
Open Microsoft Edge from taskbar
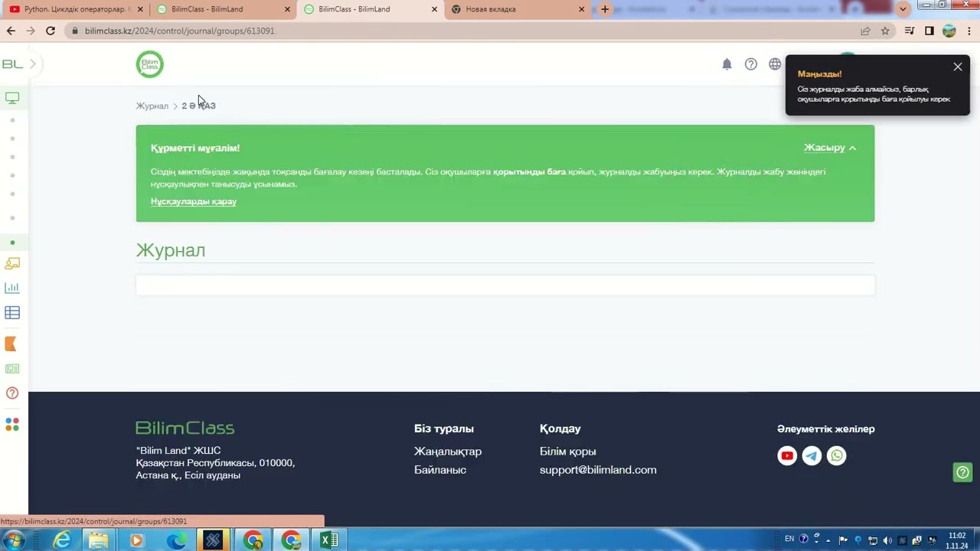point(176,540)
